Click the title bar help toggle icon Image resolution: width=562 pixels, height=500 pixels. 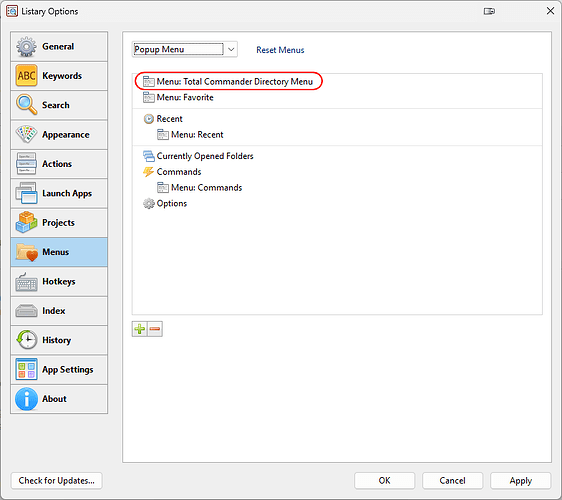point(489,11)
